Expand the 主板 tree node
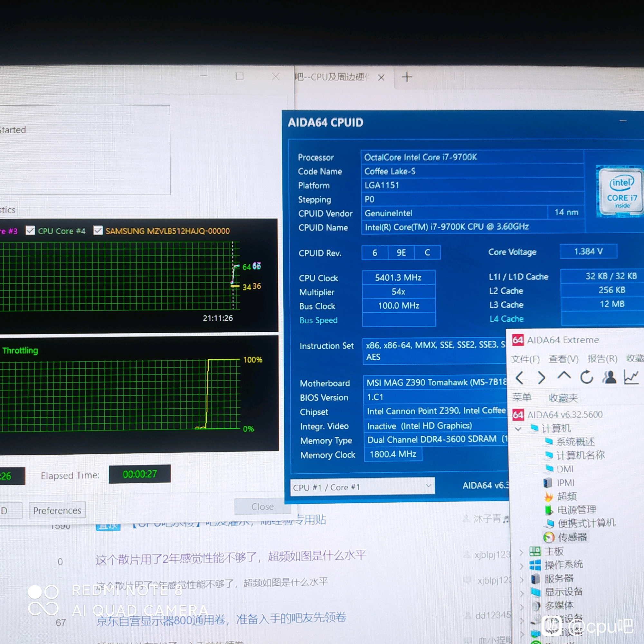644x644 pixels. pos(521,552)
